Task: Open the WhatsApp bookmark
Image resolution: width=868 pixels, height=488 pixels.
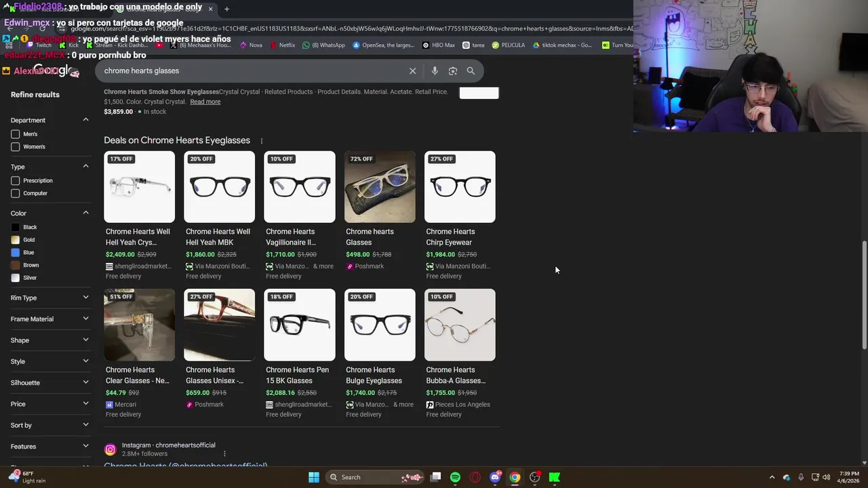Action: point(323,45)
